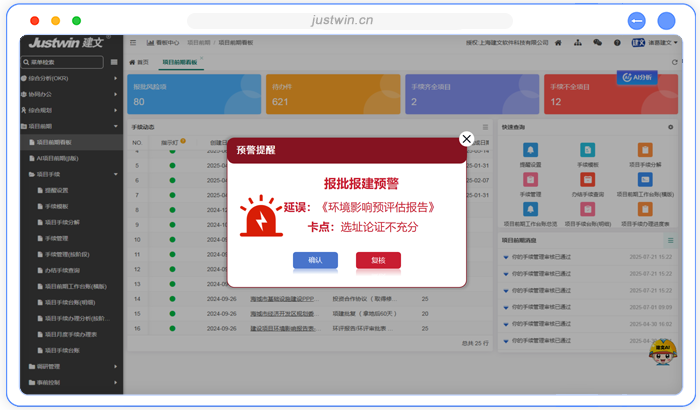Click the red 复核 button
Viewport: 700px width, 410px height.
pyautogui.click(x=378, y=260)
